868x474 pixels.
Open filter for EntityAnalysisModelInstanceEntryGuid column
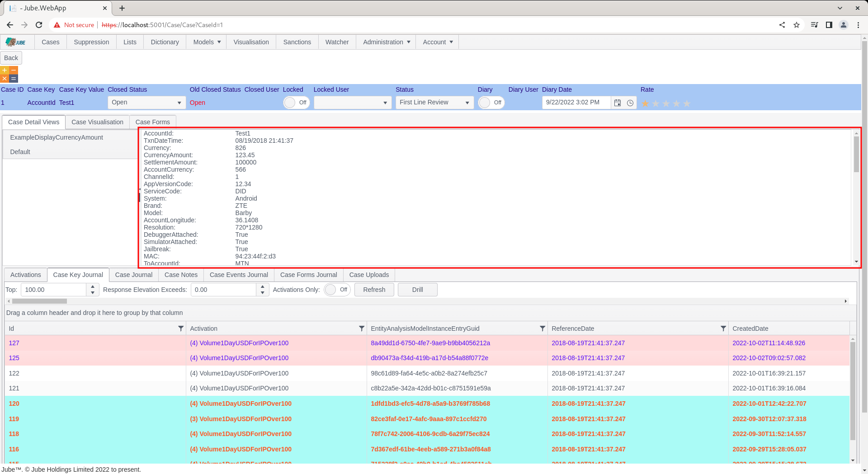coord(542,329)
